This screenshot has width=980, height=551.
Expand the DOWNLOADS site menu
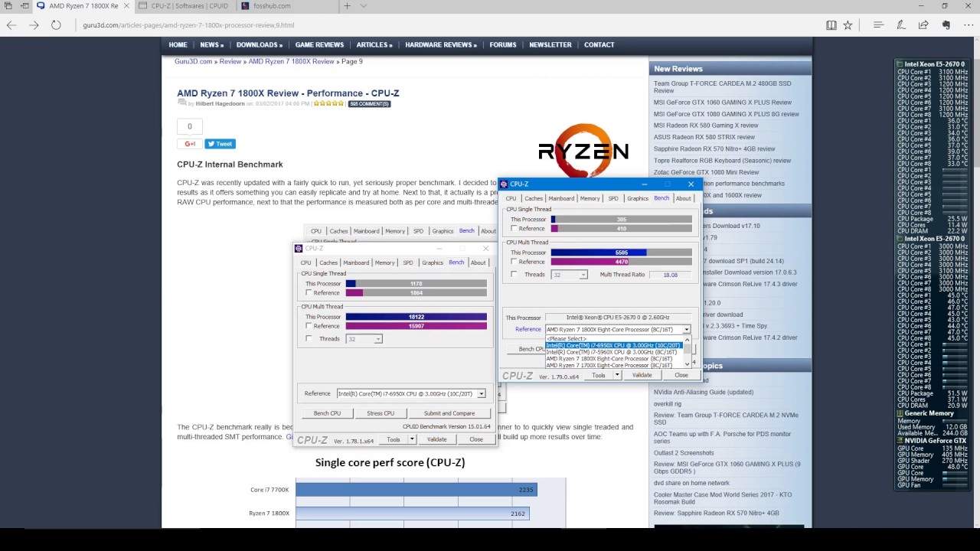point(260,45)
